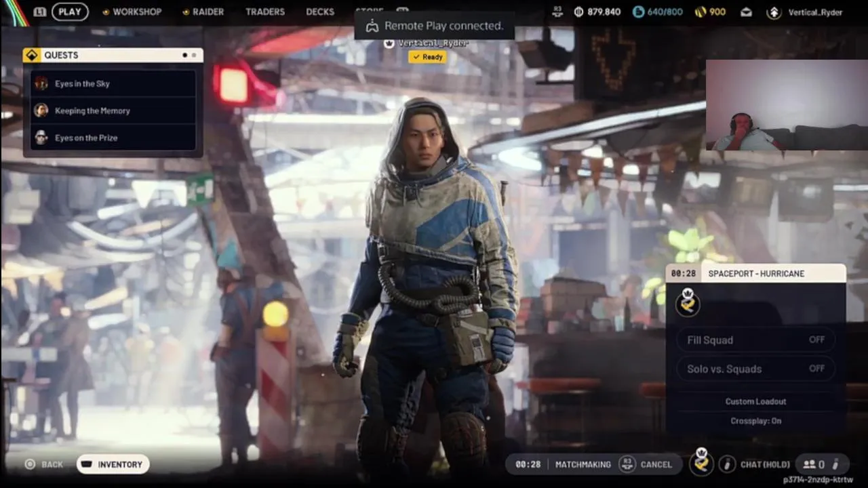
Task: Switch to the RAIDER tab
Action: pyautogui.click(x=203, y=12)
